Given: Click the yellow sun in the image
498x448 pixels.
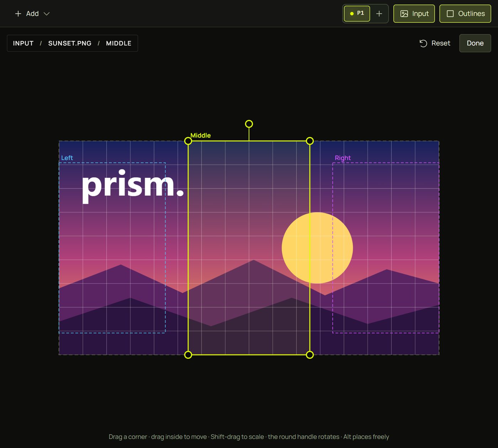Looking at the screenshot, I should (x=317, y=248).
